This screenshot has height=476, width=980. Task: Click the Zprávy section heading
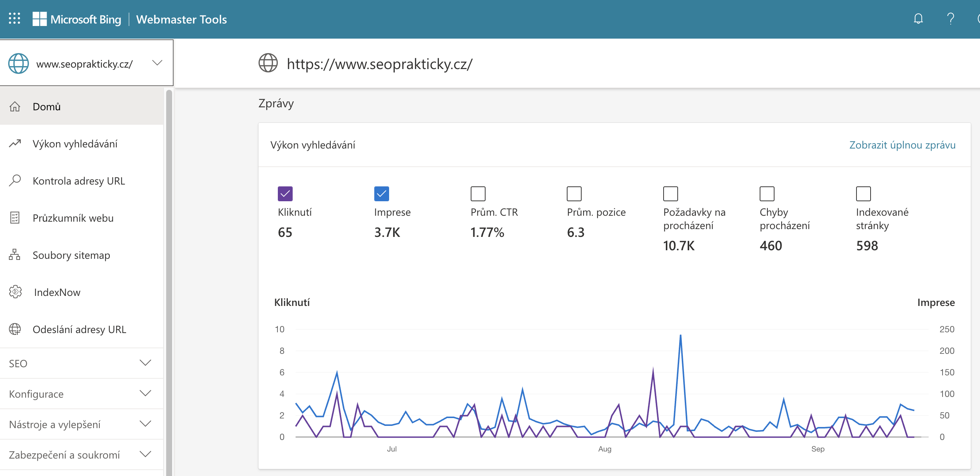[x=276, y=103]
